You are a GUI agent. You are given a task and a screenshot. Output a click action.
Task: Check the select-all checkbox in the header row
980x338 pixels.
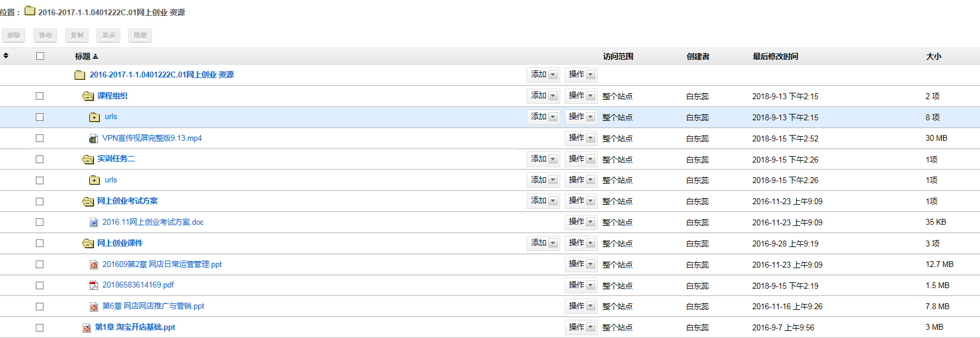[x=40, y=56]
